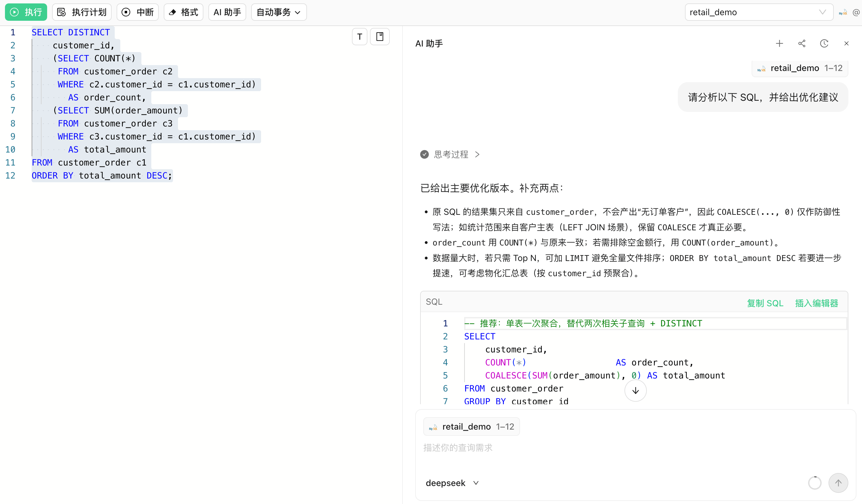Click the send arrow button

[838, 483]
